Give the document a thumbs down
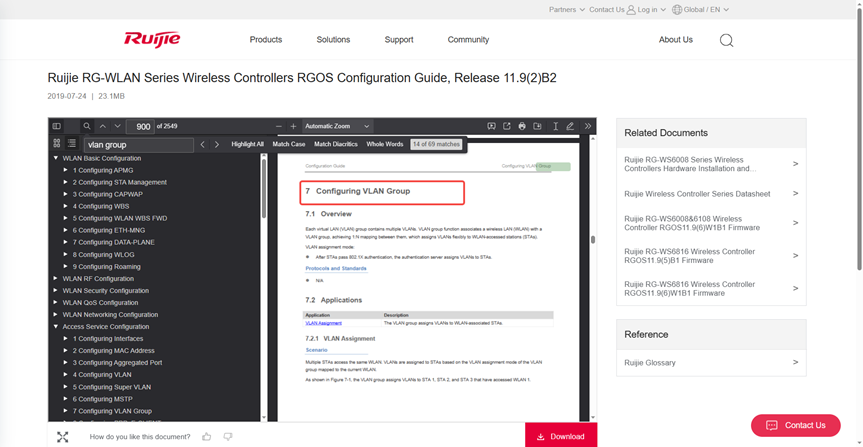 click(228, 437)
